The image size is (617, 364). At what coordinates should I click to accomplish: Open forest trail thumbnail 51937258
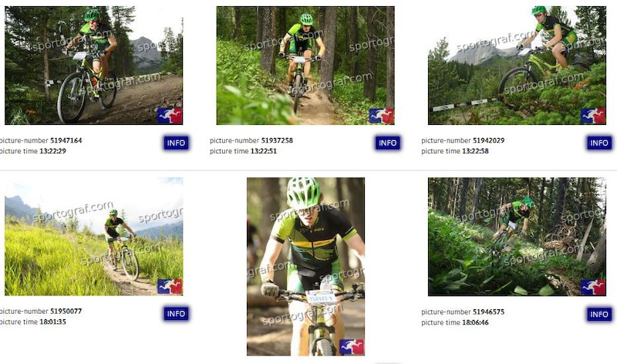[x=305, y=66]
